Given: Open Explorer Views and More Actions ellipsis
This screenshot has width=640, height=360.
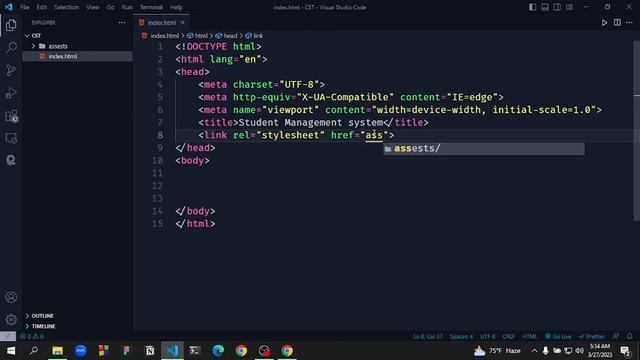Looking at the screenshot, I should pos(122,22).
